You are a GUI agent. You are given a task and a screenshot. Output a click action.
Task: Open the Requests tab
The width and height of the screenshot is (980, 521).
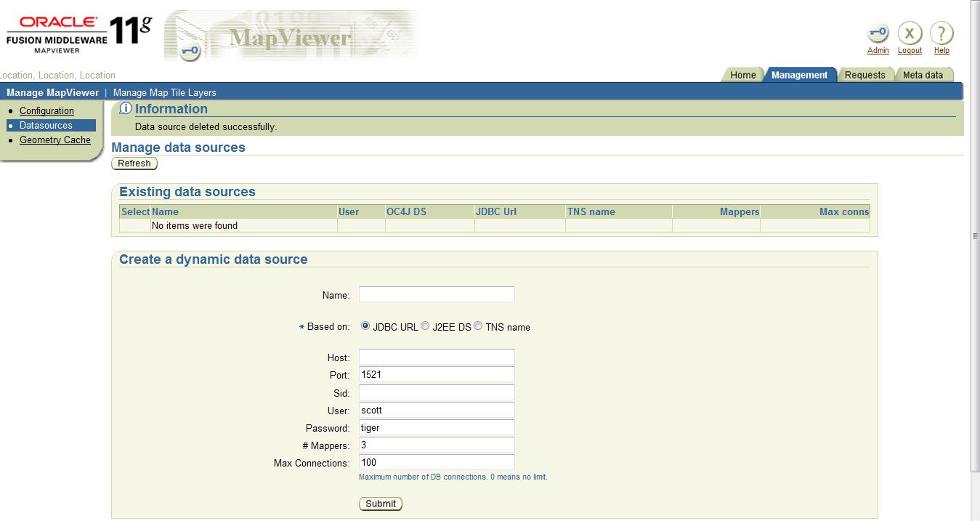[x=864, y=75]
